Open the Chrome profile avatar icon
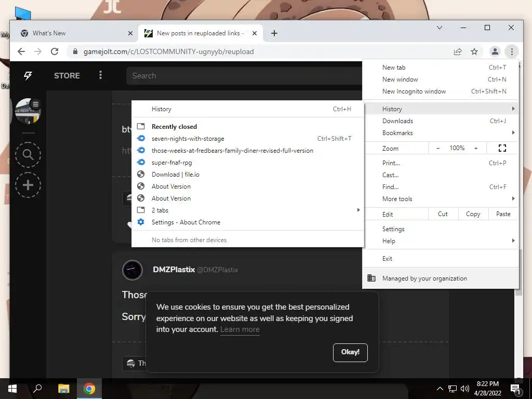Image resolution: width=532 pixels, height=399 pixels. pyautogui.click(x=495, y=51)
